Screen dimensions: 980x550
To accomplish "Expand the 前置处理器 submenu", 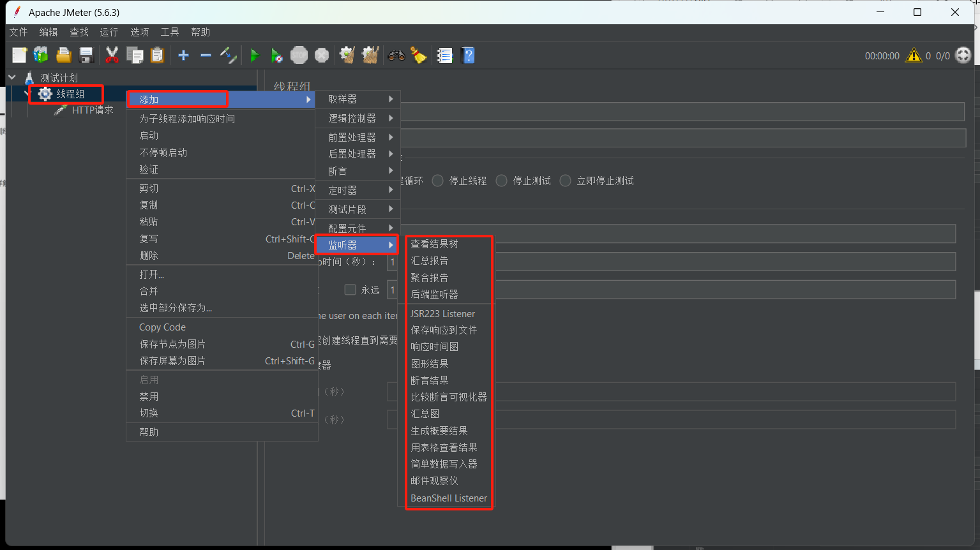I will pyautogui.click(x=358, y=137).
